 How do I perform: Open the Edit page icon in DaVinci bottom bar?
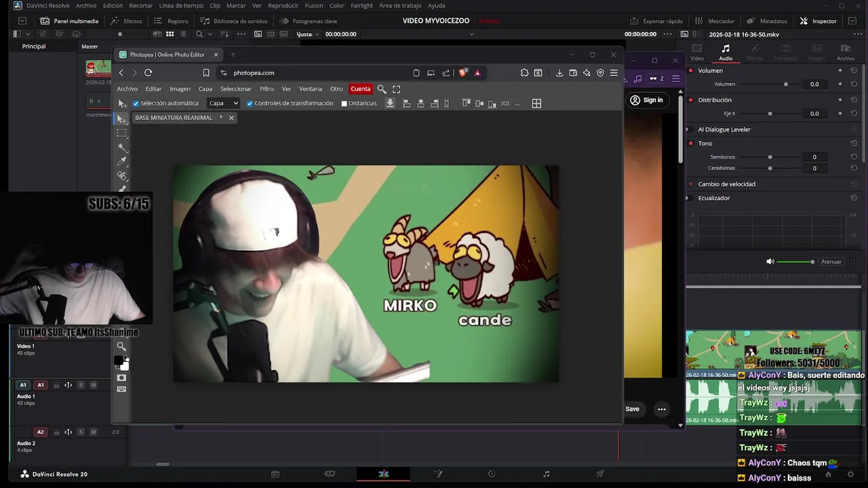(384, 474)
